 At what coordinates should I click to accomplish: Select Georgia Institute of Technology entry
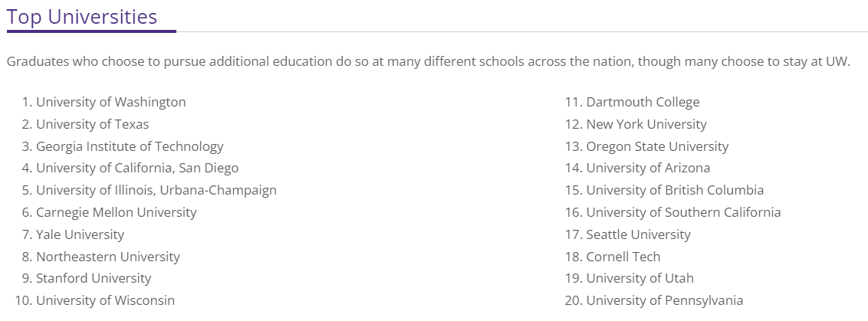point(130,146)
